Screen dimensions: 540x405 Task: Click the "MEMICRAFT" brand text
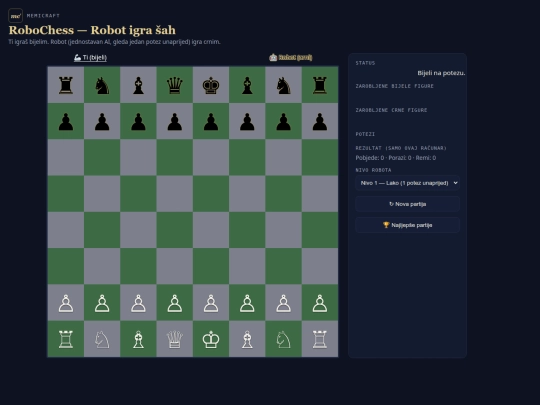pyautogui.click(x=43, y=15)
